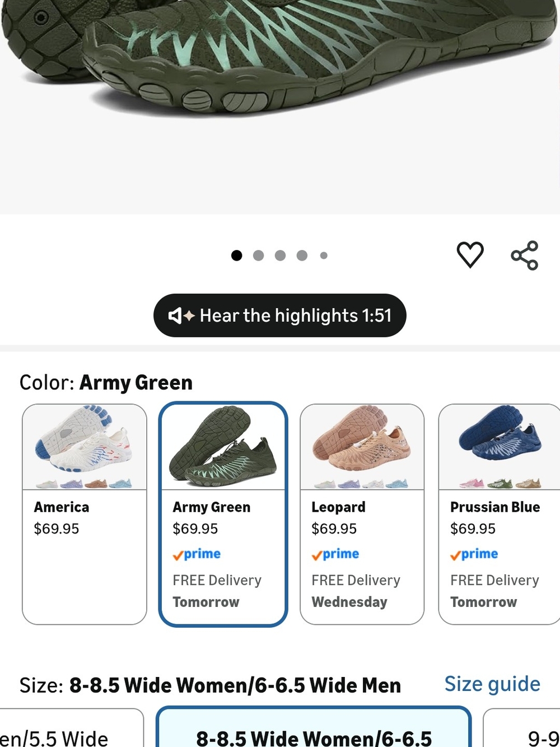Open the Size guide link
560x747 pixels.
pos(492,684)
